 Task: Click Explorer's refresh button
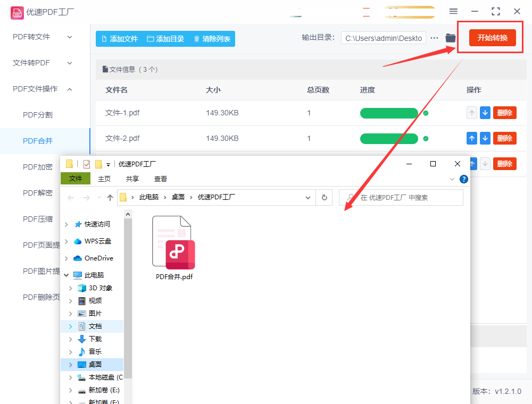[325, 197]
